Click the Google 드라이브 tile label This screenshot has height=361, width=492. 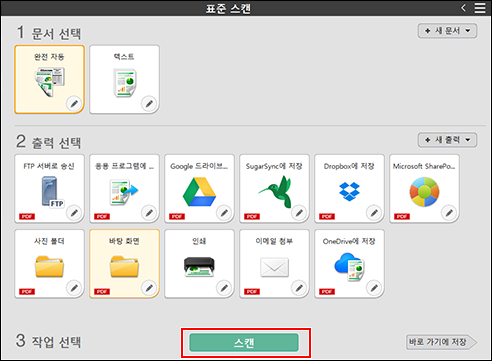199,166
